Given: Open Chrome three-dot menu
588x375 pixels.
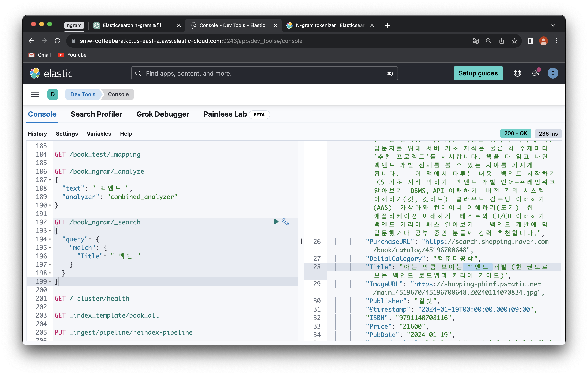Looking at the screenshot, I should 556,41.
